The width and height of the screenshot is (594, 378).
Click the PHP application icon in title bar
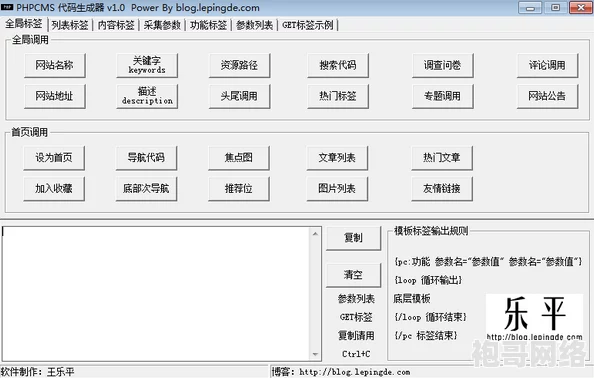[7, 7]
